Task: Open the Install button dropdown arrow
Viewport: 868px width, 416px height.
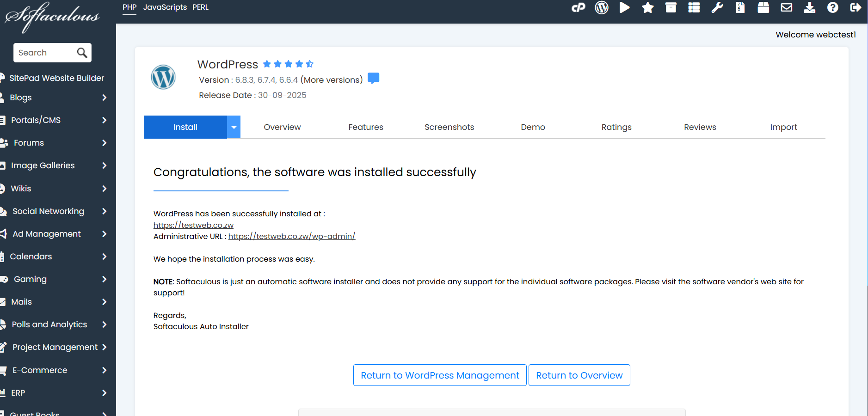Action: (x=234, y=127)
